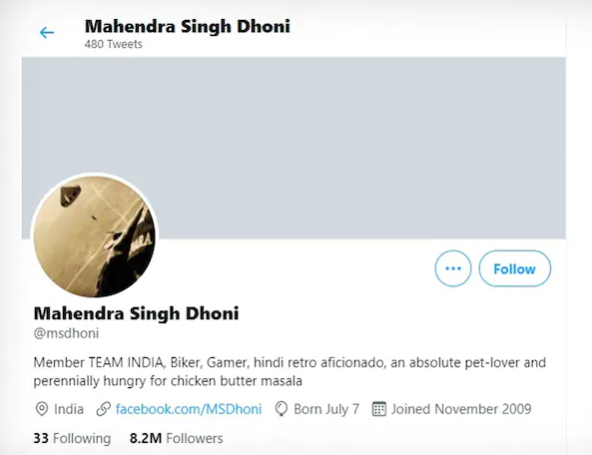Open the three-dots more options button
The width and height of the screenshot is (592, 455).
click(453, 268)
